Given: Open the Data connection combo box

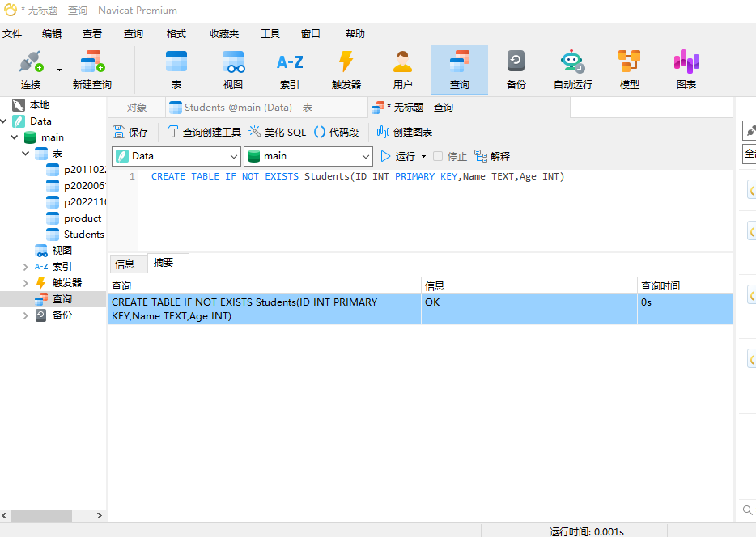Looking at the screenshot, I should [x=176, y=156].
